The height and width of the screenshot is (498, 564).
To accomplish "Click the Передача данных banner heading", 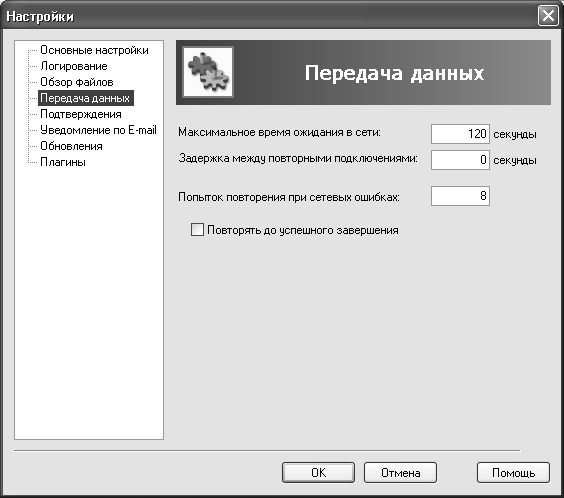I will 394,73.
